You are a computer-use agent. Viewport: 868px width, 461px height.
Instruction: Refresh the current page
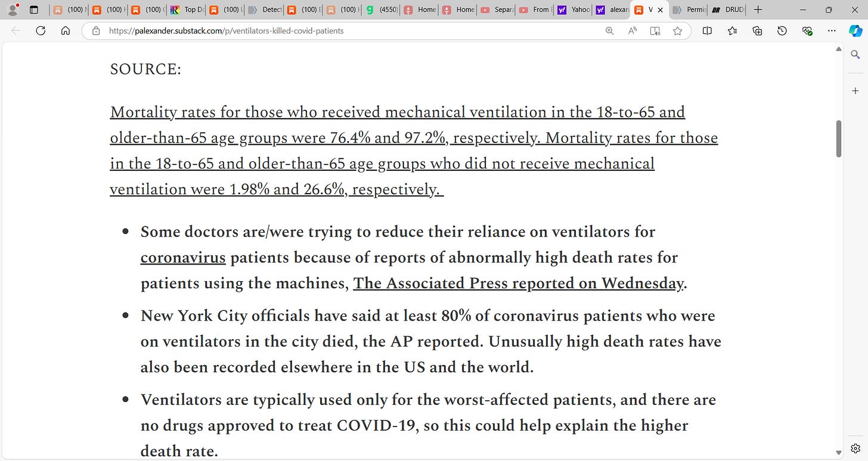[41, 31]
